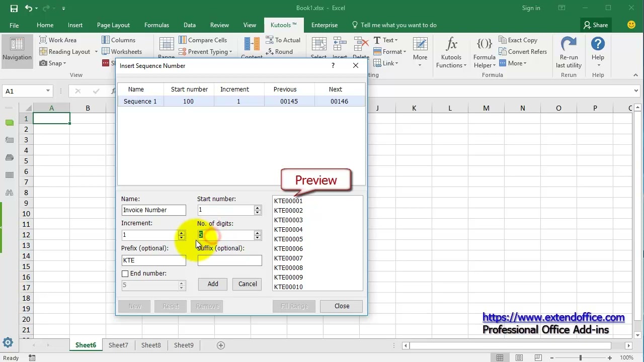Open the Range tool icon
This screenshot has height=362, width=644.
[166, 44]
